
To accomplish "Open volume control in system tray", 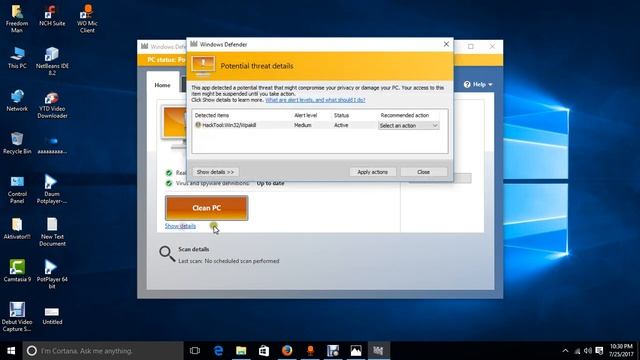I will coord(588,351).
